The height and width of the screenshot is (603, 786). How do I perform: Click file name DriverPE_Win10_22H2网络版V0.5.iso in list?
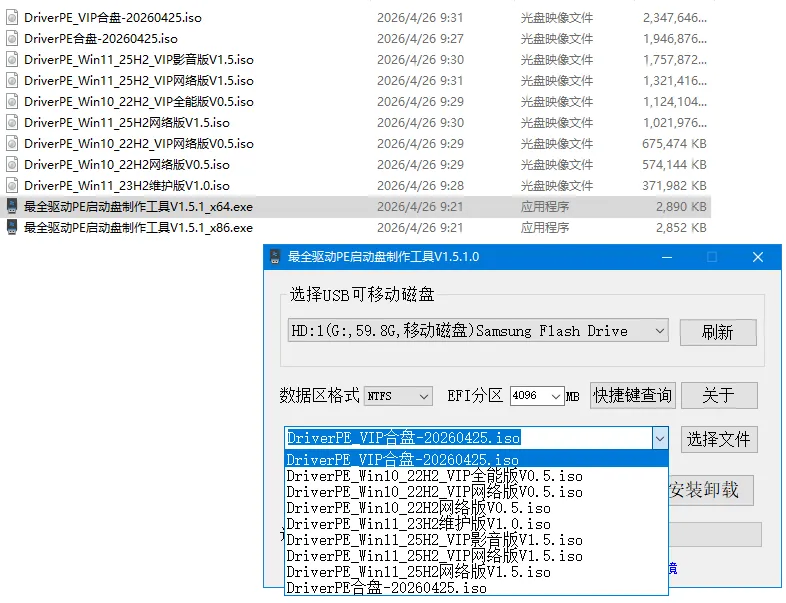[127, 165]
